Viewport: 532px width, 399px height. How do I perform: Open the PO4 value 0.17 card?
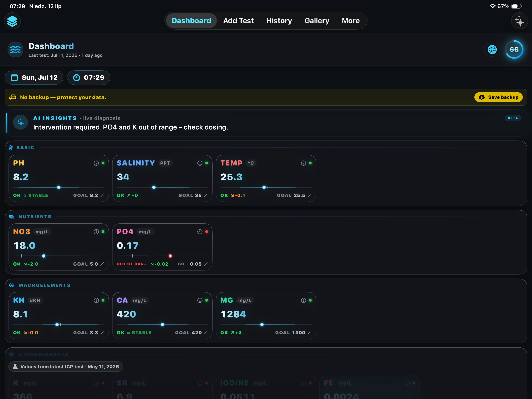162,247
